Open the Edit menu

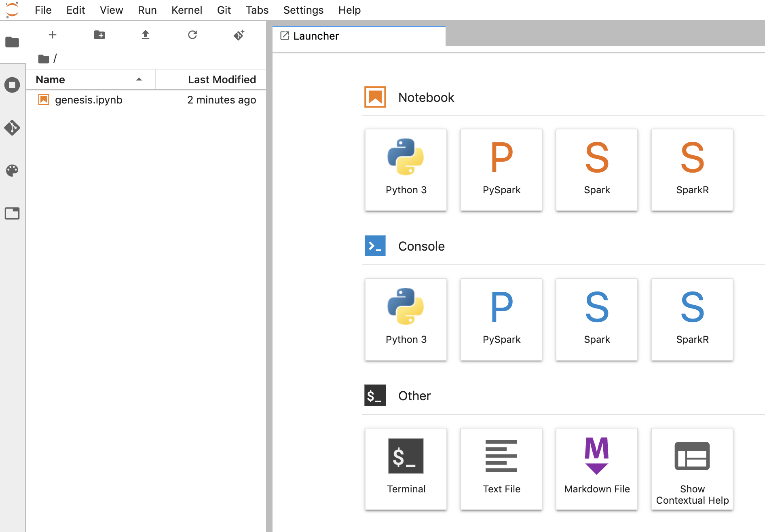coord(76,10)
